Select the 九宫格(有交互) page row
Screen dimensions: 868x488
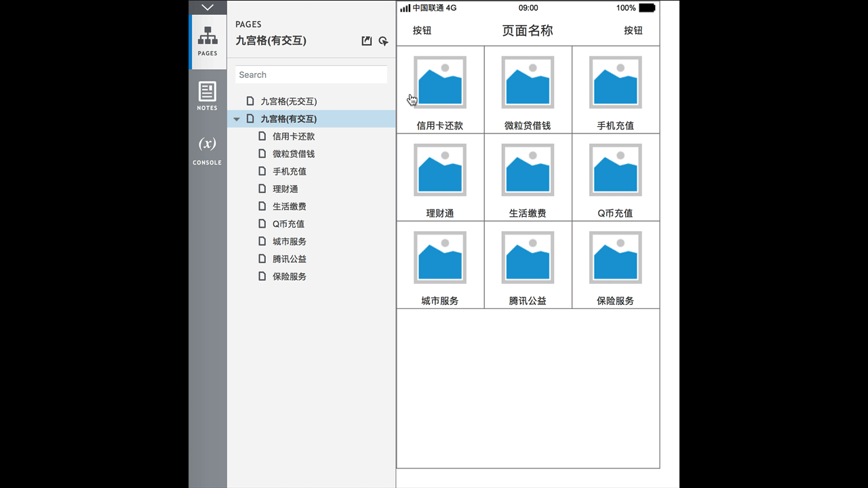pyautogui.click(x=312, y=119)
